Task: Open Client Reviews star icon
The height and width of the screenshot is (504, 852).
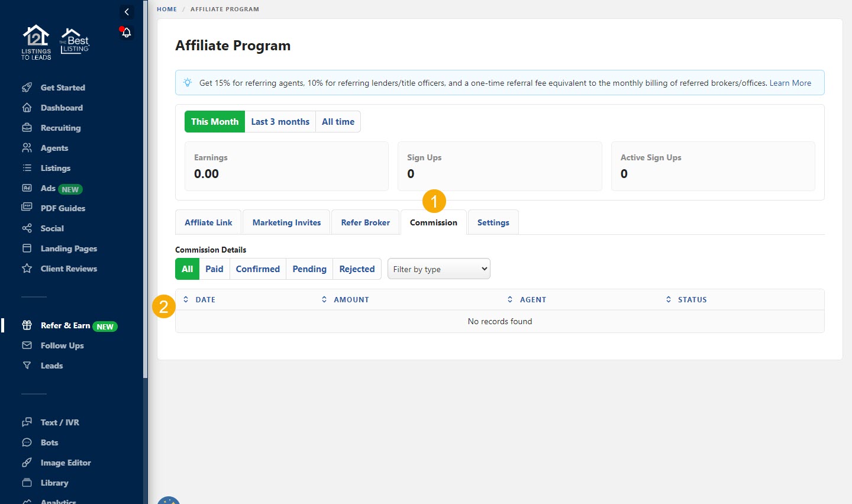Action: point(27,269)
